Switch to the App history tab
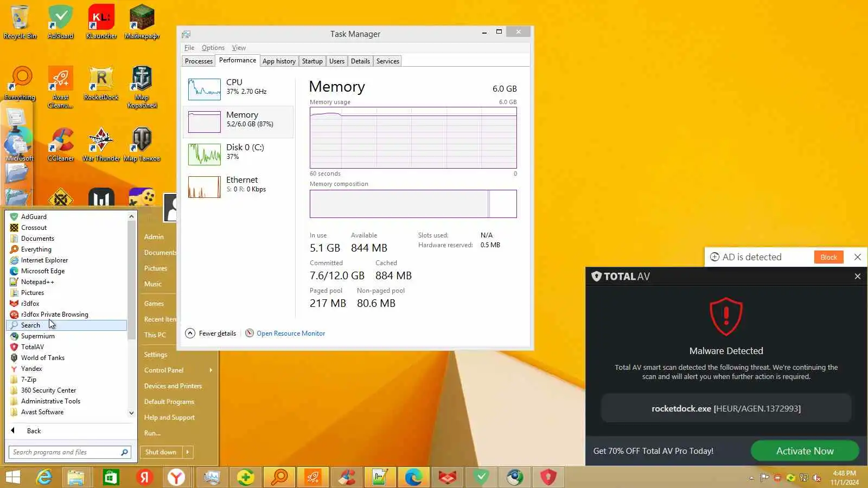Screen dimensions: 868x488 click(279, 61)
